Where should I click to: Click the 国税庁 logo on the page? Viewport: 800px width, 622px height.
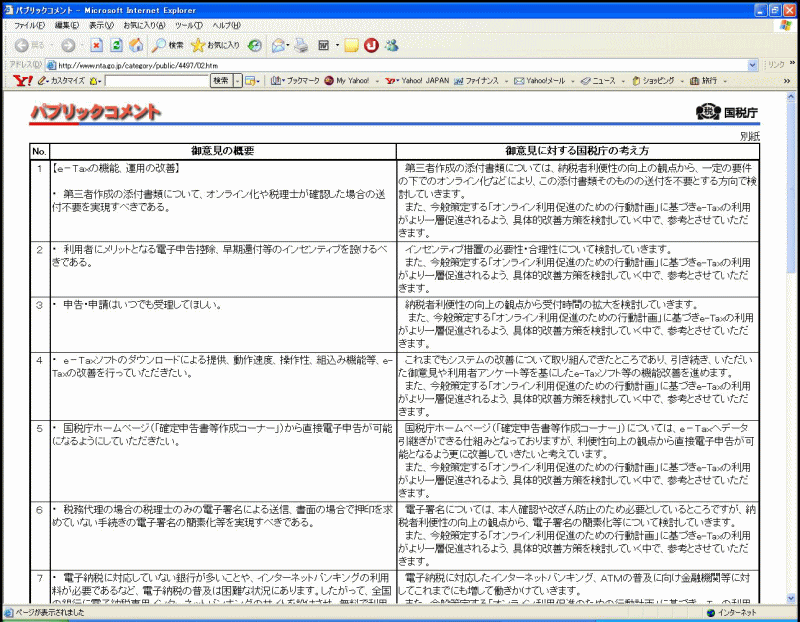pos(727,112)
